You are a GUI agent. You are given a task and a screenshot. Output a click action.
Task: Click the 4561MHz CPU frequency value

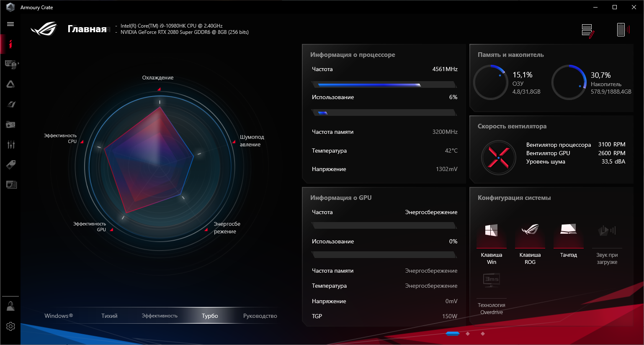pyautogui.click(x=445, y=69)
